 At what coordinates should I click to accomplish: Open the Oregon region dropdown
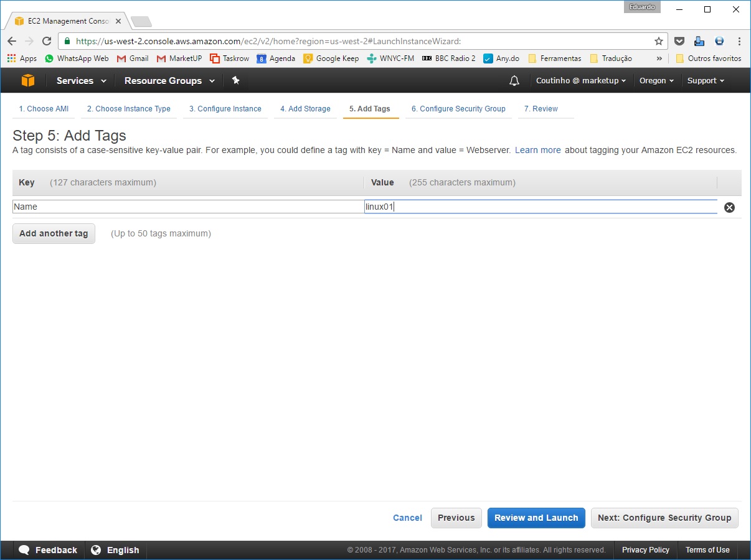pyautogui.click(x=656, y=81)
